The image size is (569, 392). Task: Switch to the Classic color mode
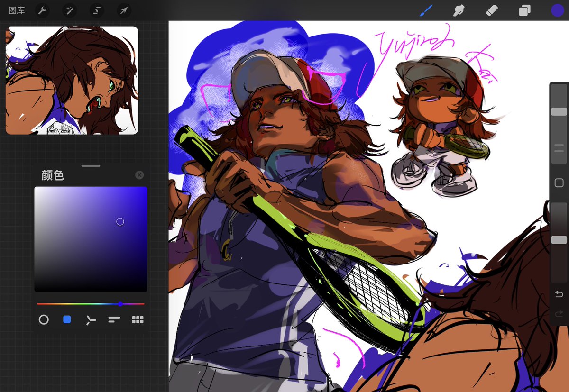click(x=67, y=320)
